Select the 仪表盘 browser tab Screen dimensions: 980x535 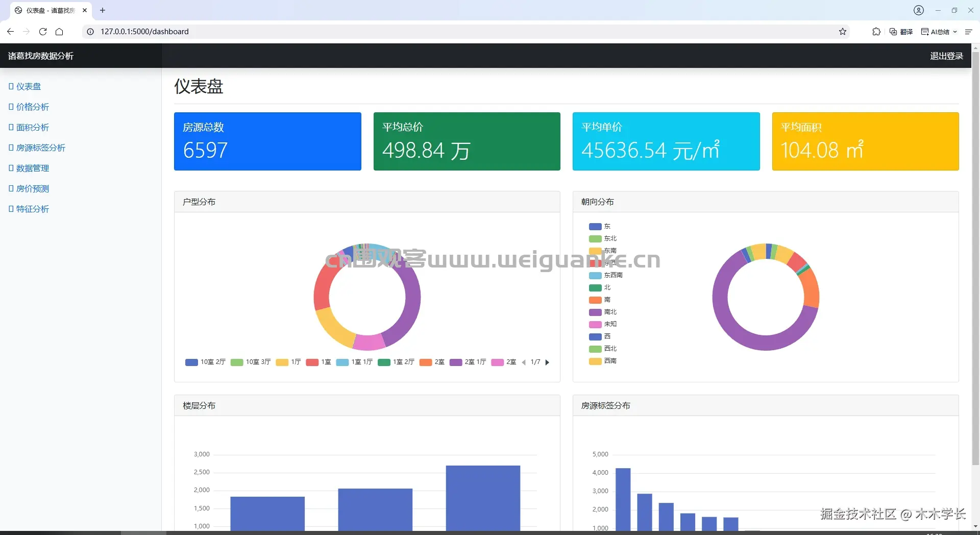51,10
